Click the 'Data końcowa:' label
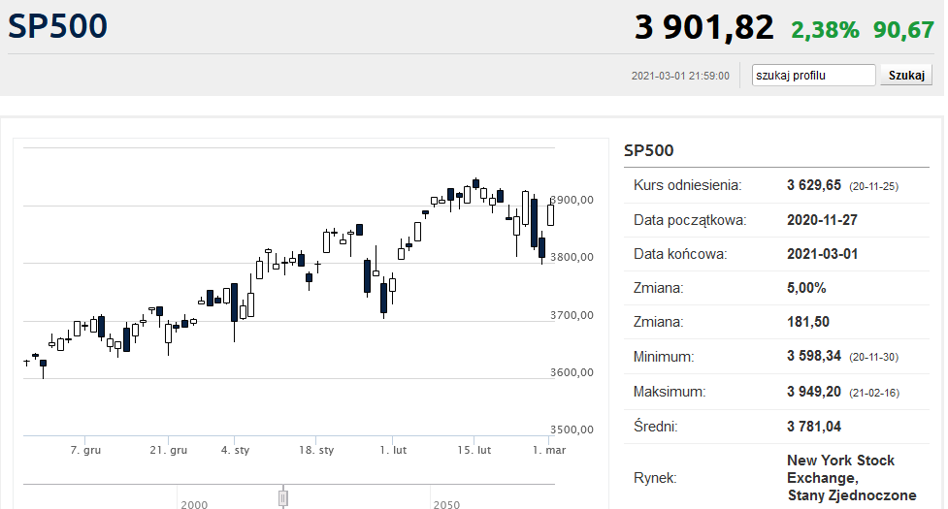 coord(680,254)
